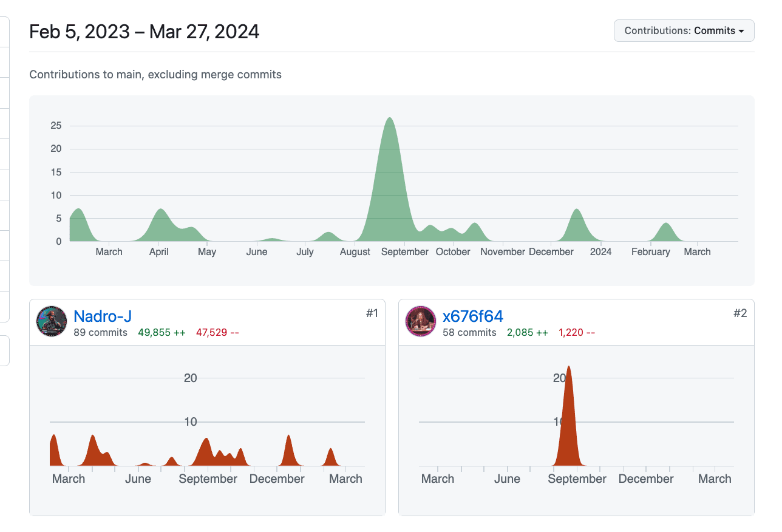Click Nadro-J's profile avatar
Image resolution: width=782 pixels, height=532 pixels.
point(52,321)
